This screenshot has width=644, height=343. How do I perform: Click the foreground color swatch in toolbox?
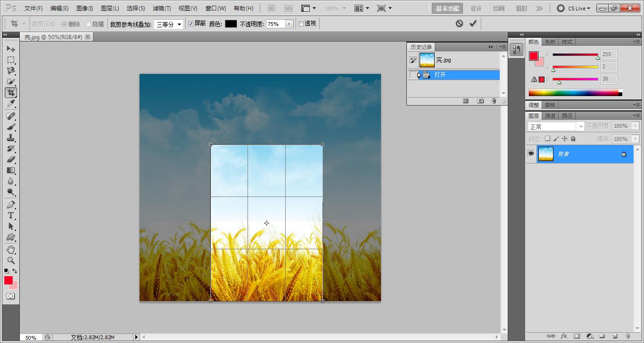tap(8, 280)
